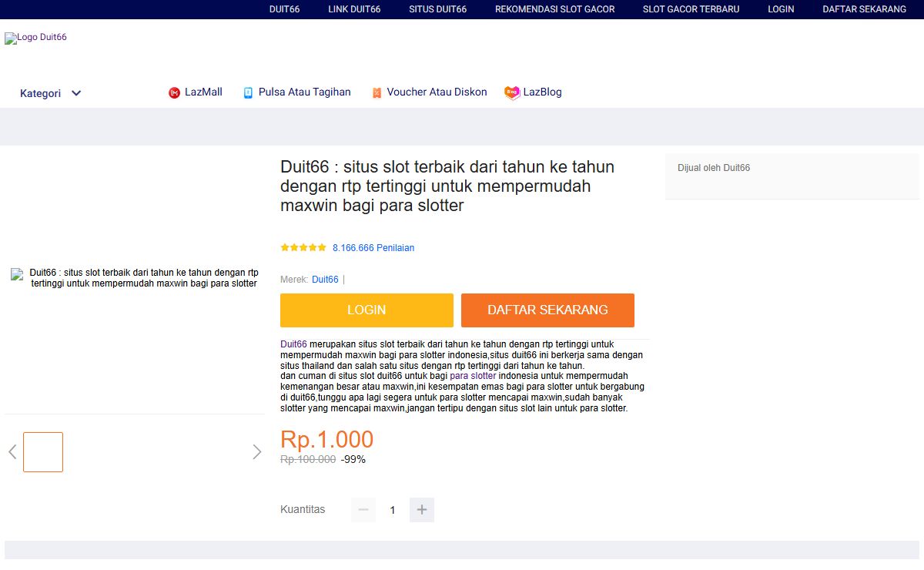Open Voucher Atau Diskon link text
This screenshot has width=924, height=570.
[x=437, y=92]
